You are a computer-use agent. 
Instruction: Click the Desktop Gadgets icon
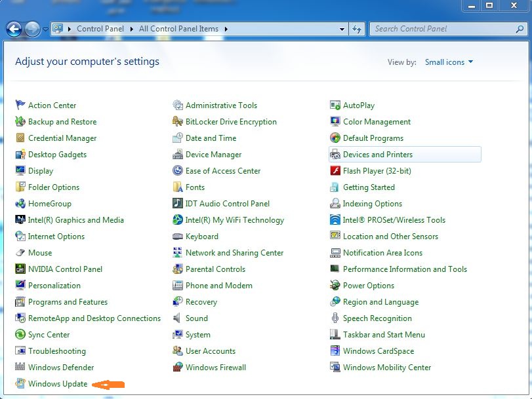click(x=20, y=154)
